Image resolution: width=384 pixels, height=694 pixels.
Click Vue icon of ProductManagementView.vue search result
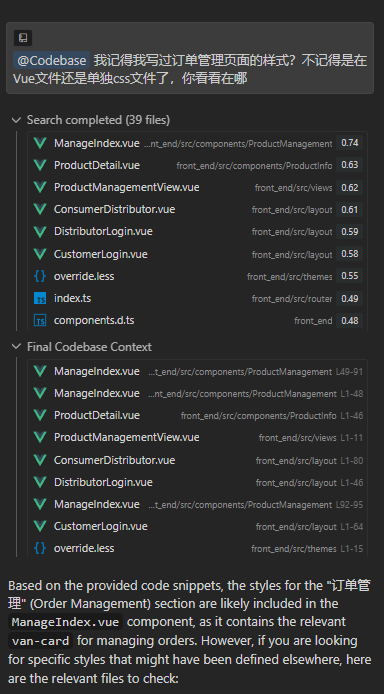[40, 187]
